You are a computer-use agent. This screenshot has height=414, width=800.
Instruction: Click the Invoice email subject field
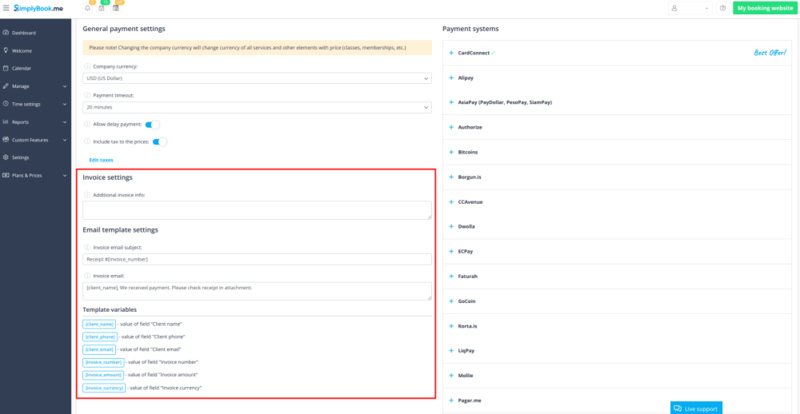[x=258, y=259]
